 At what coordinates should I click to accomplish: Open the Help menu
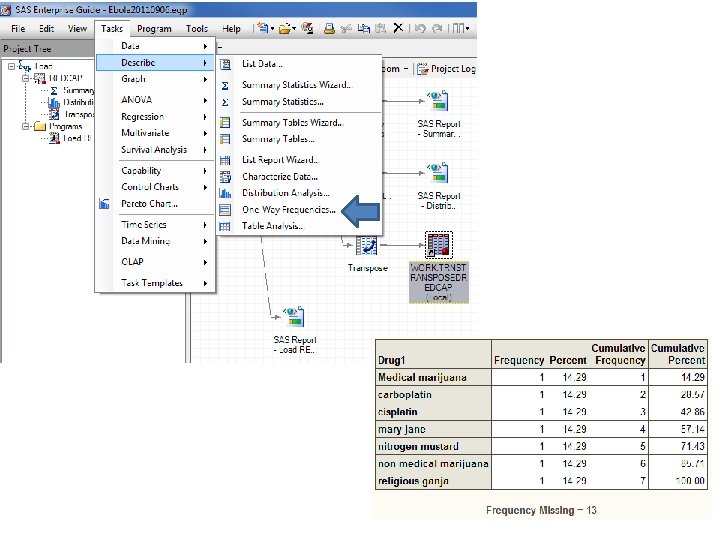(x=231, y=28)
